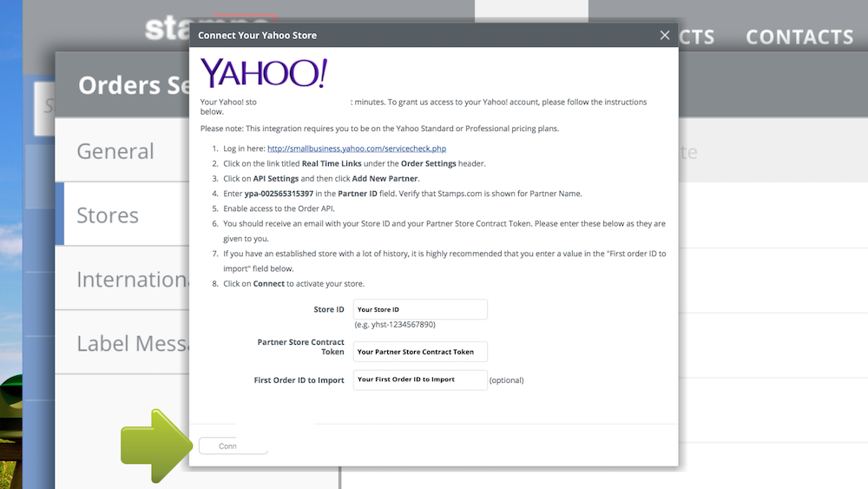
Task: Click the Yahoo! logo in the dialog
Action: (x=264, y=73)
